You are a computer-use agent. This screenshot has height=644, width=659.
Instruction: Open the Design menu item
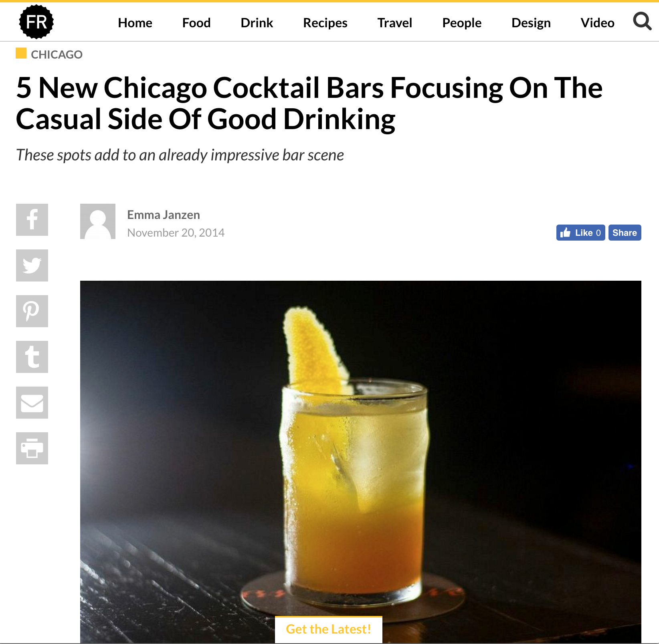(x=531, y=23)
